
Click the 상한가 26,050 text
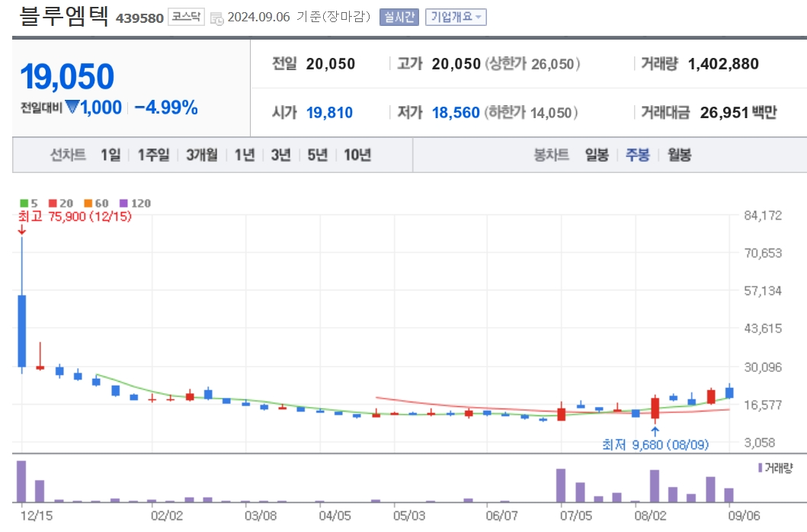coord(533,64)
